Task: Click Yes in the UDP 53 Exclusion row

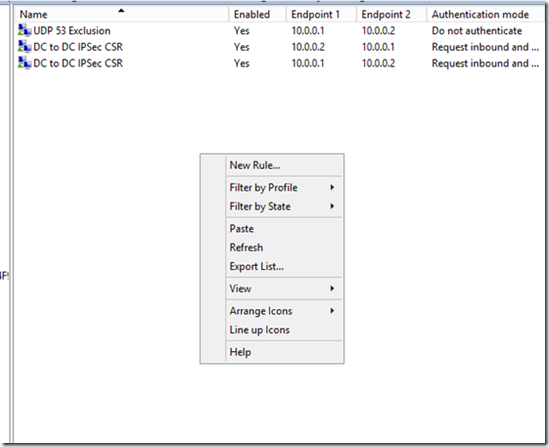Action: pyautogui.click(x=242, y=31)
